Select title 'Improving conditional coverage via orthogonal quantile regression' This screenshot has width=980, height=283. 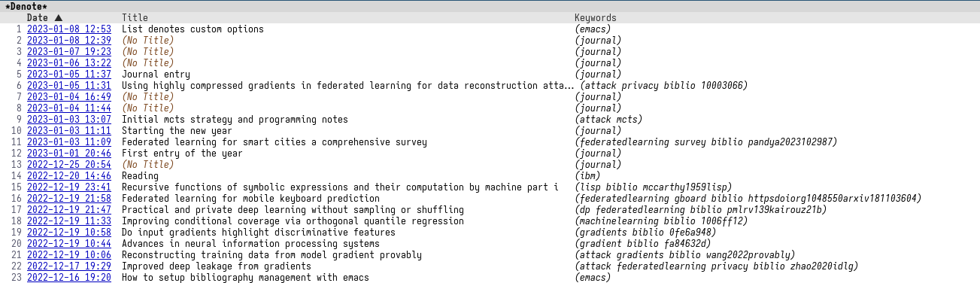coord(293,221)
